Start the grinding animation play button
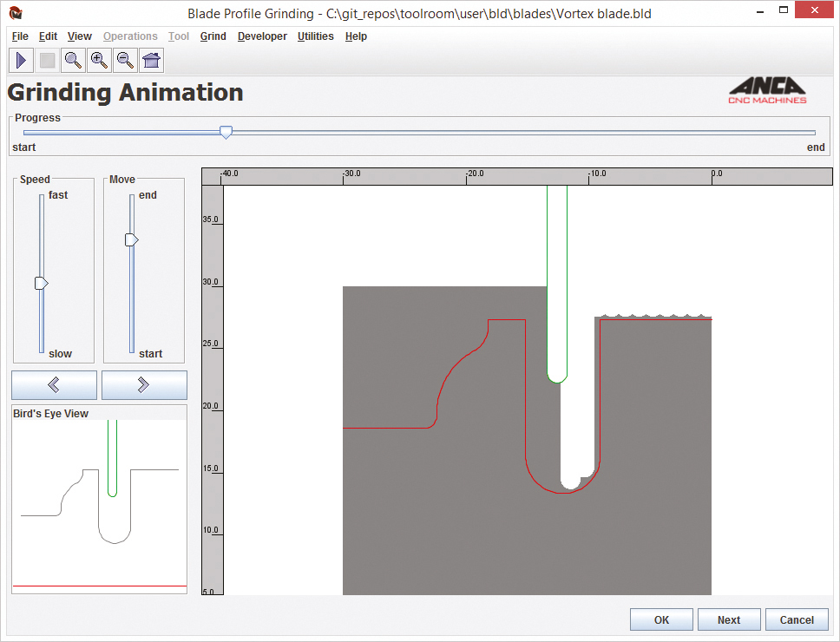 tap(22, 60)
